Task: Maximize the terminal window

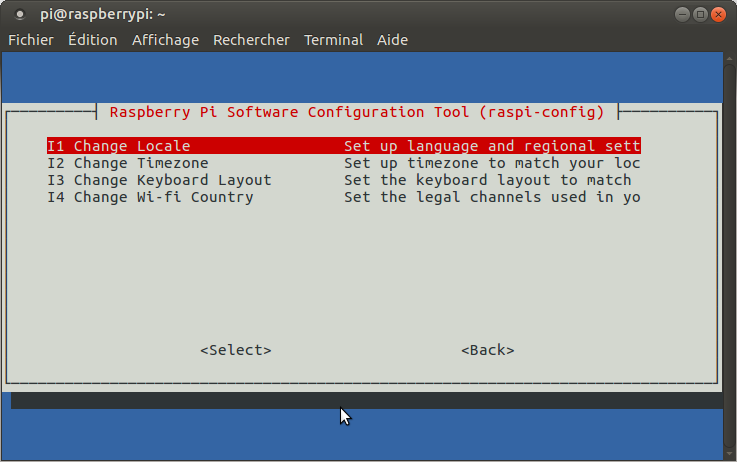Action: click(x=700, y=14)
